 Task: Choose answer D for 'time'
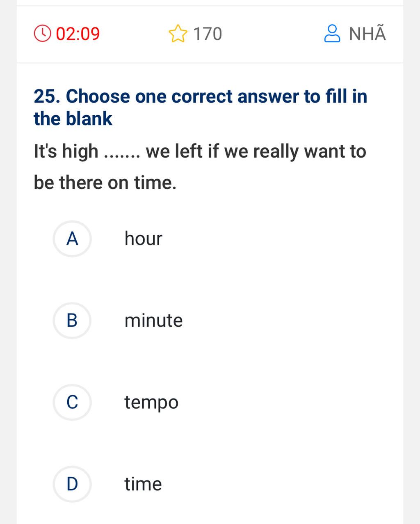point(72,484)
